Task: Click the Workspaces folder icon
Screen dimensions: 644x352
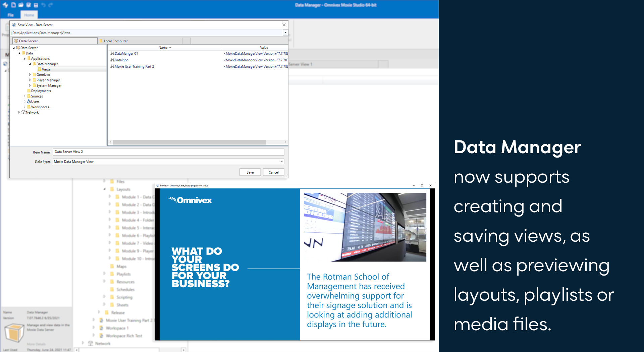Action: [x=29, y=107]
